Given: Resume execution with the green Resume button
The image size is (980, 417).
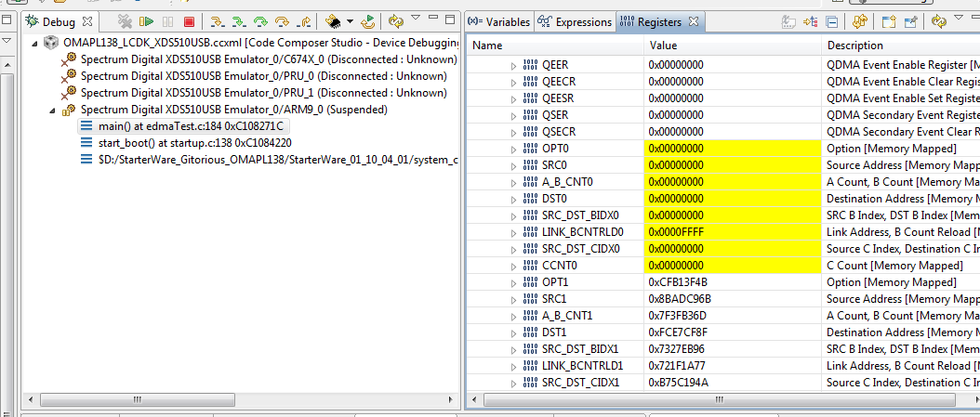Looking at the screenshot, I should (147, 22).
